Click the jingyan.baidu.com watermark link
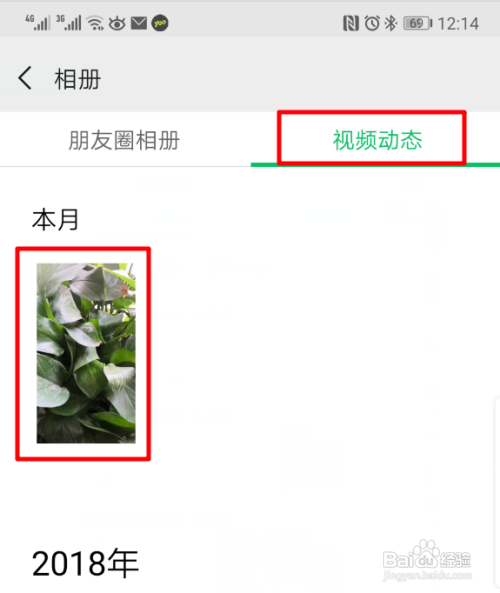Image resolution: width=500 pixels, height=593 pixels. 427,576
